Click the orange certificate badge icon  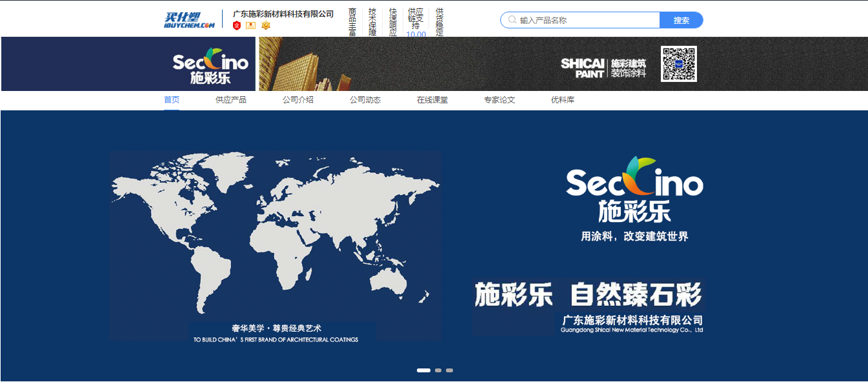pyautogui.click(x=250, y=25)
